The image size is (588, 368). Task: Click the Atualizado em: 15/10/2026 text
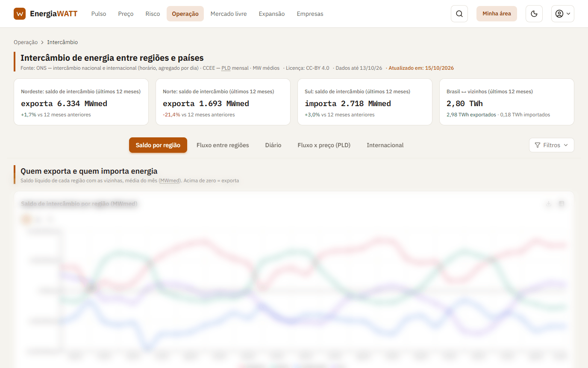421,68
